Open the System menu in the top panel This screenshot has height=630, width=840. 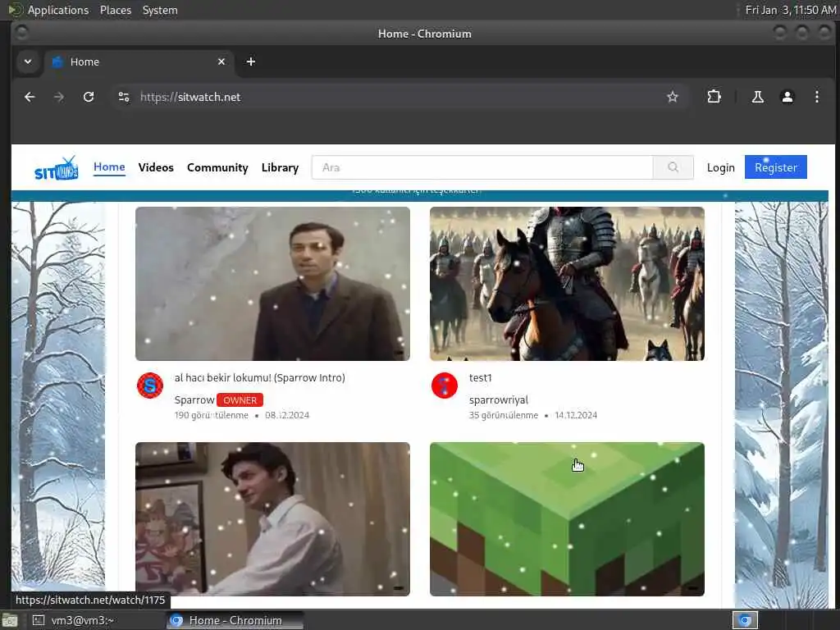[160, 10]
